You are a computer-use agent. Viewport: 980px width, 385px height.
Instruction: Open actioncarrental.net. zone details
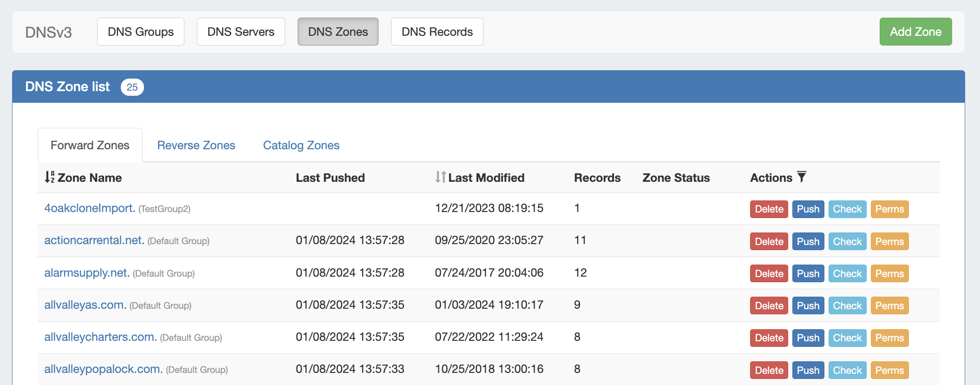coord(94,240)
